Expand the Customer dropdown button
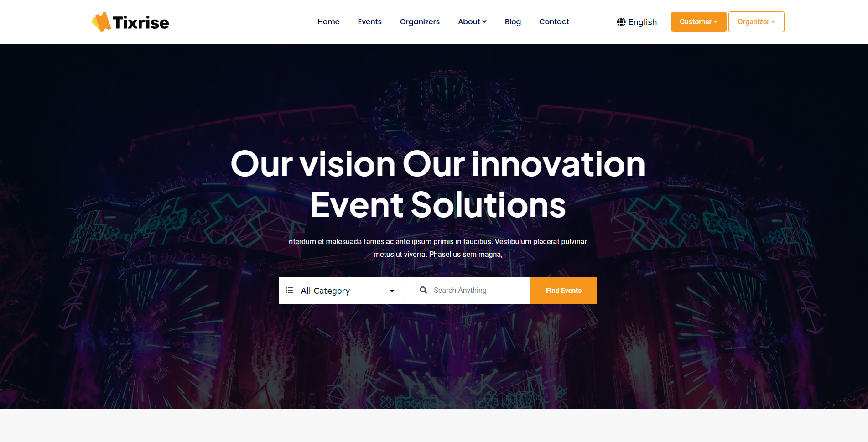 [698, 22]
